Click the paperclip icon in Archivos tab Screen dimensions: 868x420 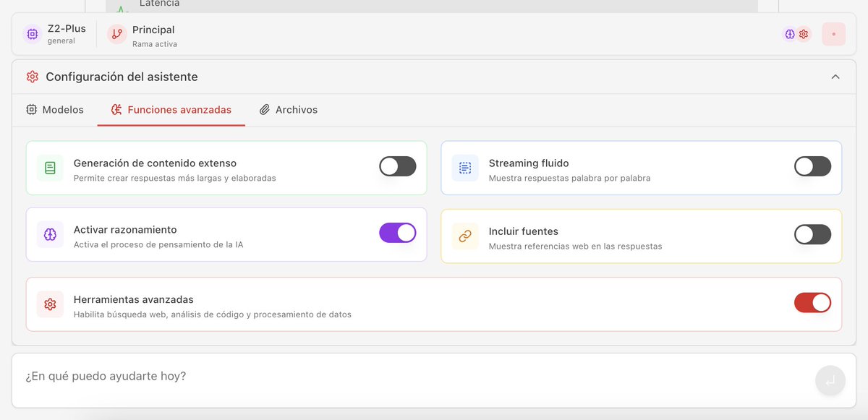[x=265, y=110]
